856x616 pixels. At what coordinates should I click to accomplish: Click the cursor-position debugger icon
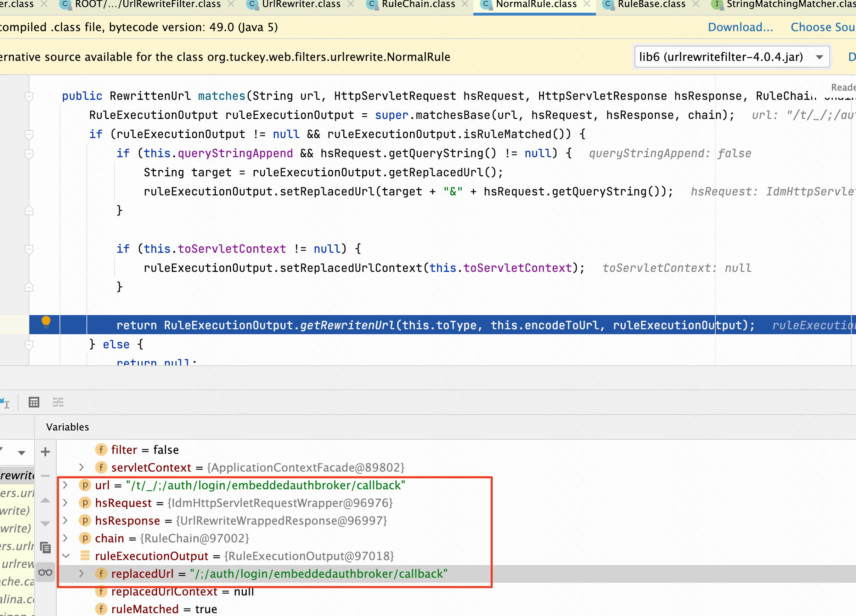[5, 402]
